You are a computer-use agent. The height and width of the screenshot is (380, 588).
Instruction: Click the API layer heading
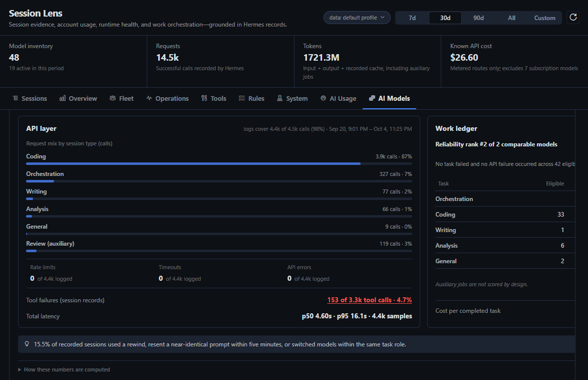coord(41,128)
